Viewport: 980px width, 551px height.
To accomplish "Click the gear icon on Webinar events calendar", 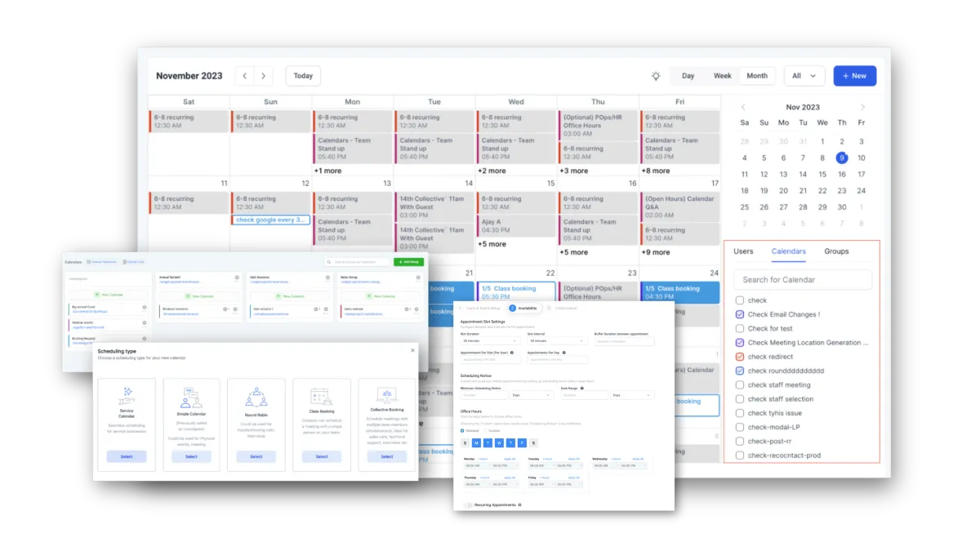I will coord(145,322).
